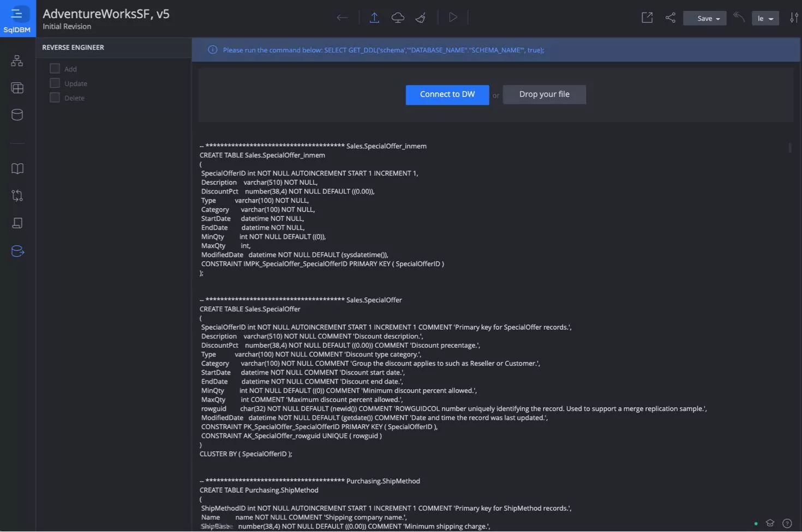
Task: Open the database objects sidebar icon
Action: [17, 114]
